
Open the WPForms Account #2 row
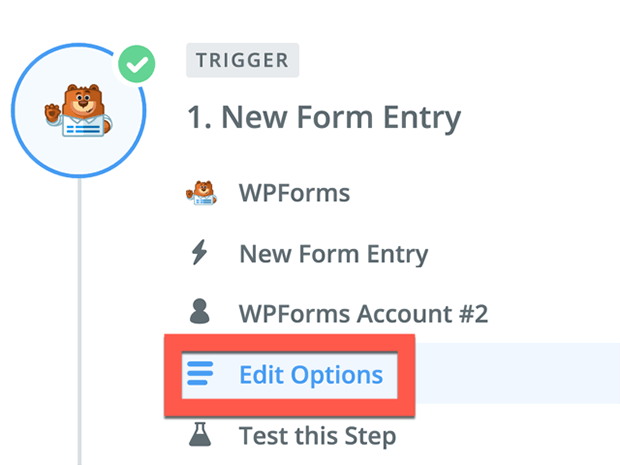pyautogui.click(x=363, y=314)
